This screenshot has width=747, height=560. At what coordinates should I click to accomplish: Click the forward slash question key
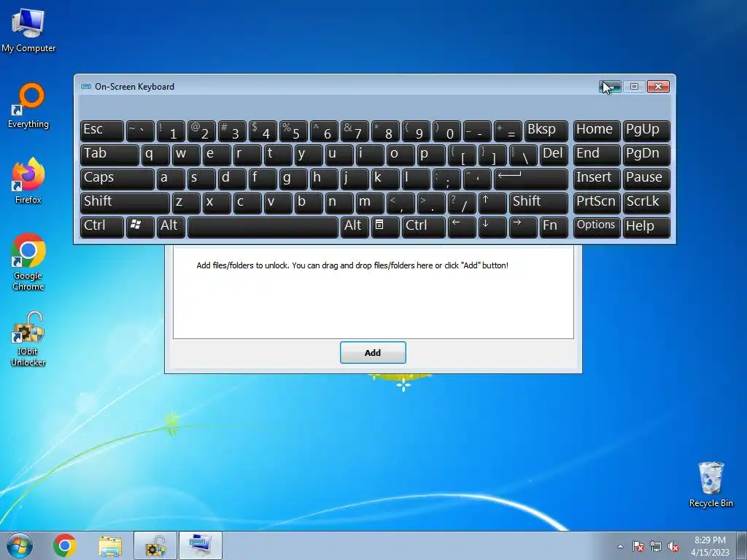tap(462, 203)
